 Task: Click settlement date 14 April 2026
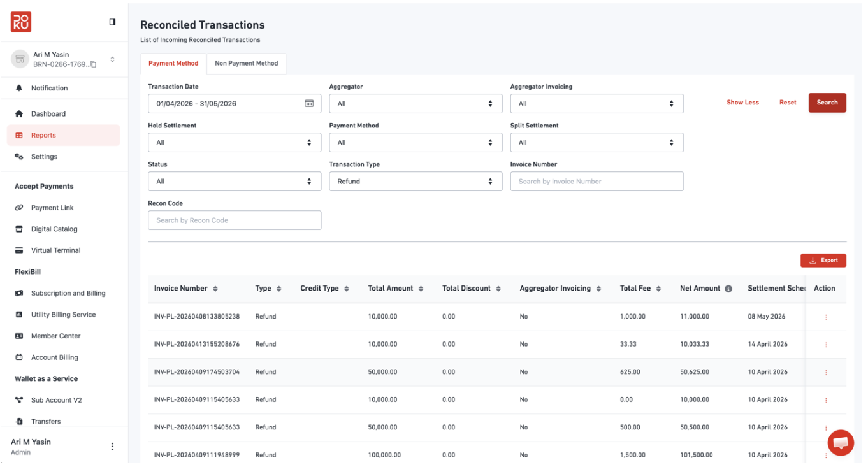point(768,344)
